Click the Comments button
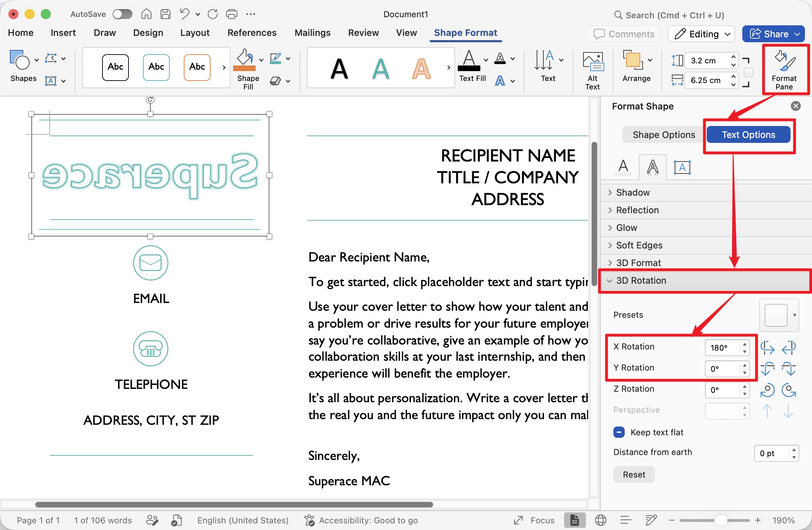The image size is (812, 530). (624, 34)
